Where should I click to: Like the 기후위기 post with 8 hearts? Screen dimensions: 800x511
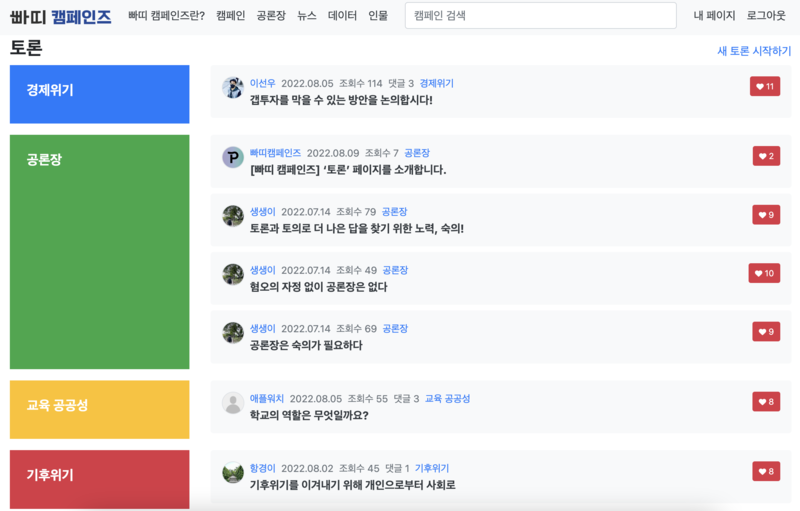pyautogui.click(x=766, y=471)
